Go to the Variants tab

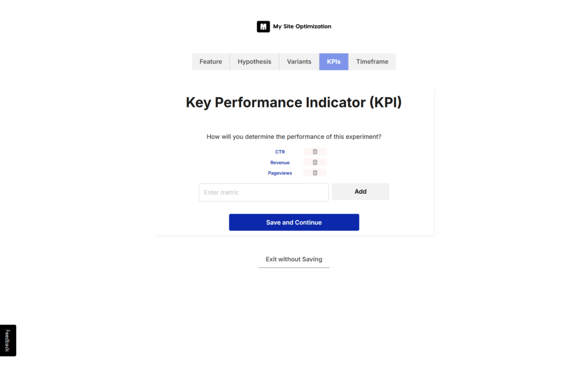[x=299, y=61]
